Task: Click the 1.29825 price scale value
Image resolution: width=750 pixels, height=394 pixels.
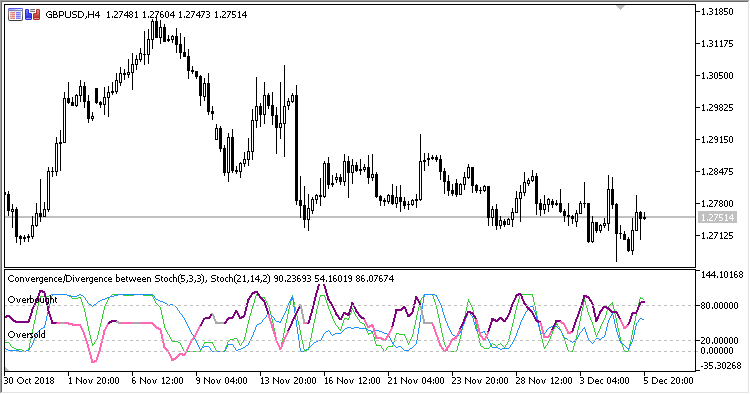Action: click(x=717, y=108)
